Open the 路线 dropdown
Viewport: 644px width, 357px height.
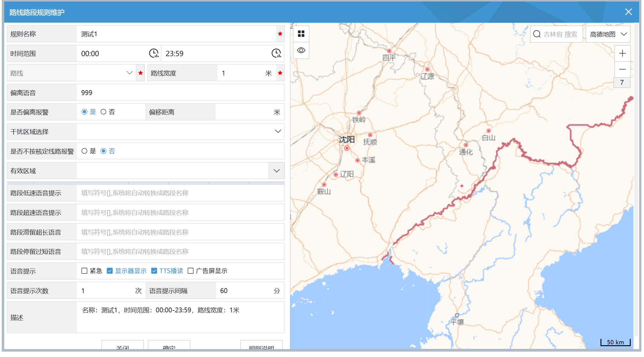click(x=129, y=73)
